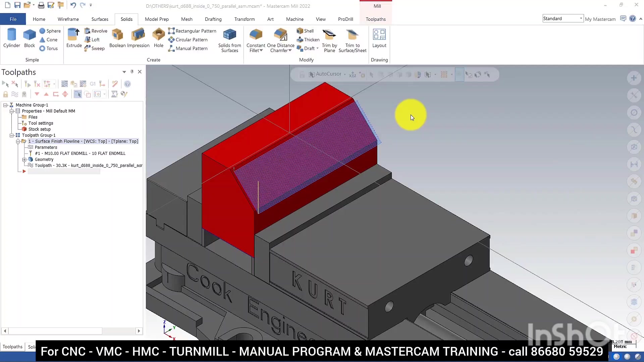Create a Block solid primitive
The height and width of the screenshot is (362, 644).
pos(30,38)
